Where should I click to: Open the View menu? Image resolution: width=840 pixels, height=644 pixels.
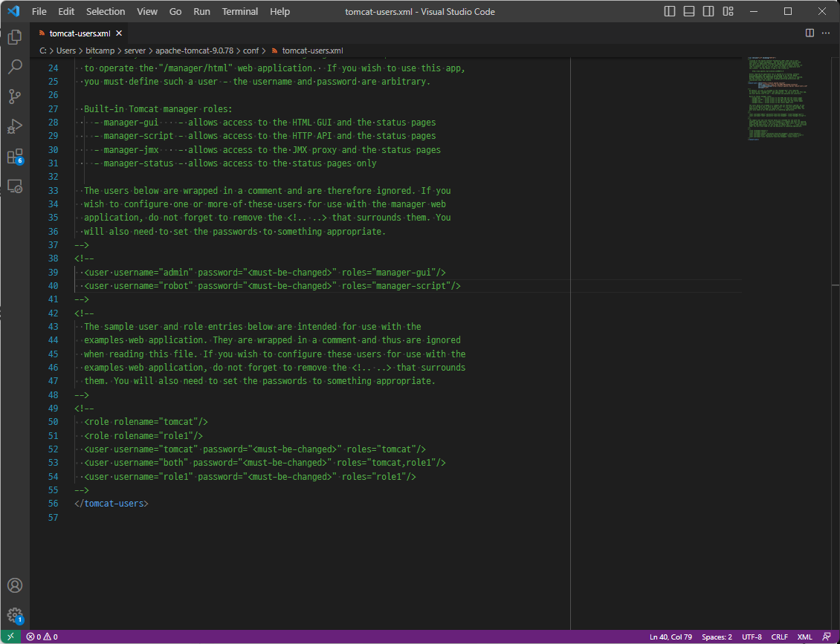tap(146, 11)
